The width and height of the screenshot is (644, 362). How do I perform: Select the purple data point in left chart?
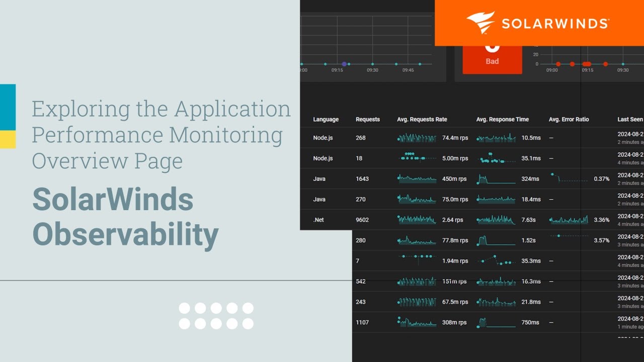pos(344,64)
